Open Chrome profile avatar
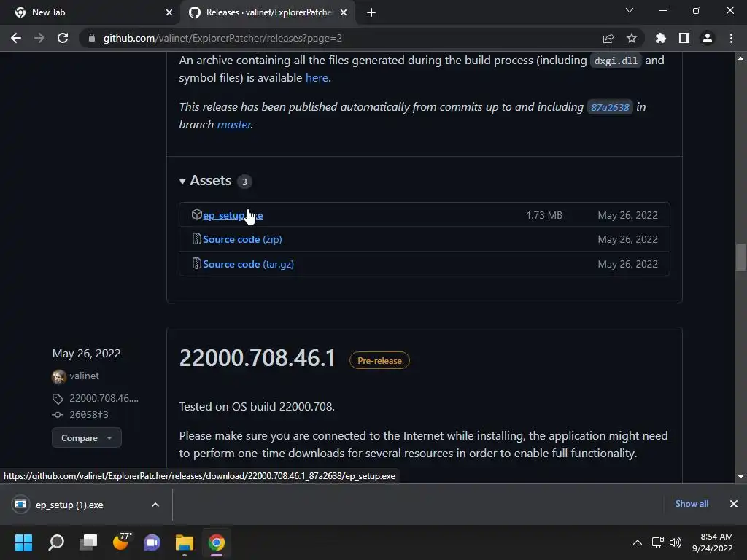The width and height of the screenshot is (747, 560). click(x=708, y=38)
